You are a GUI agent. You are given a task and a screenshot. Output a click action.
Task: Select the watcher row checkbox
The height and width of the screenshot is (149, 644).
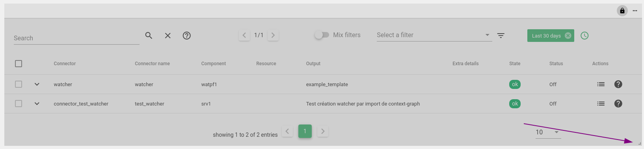tap(19, 84)
